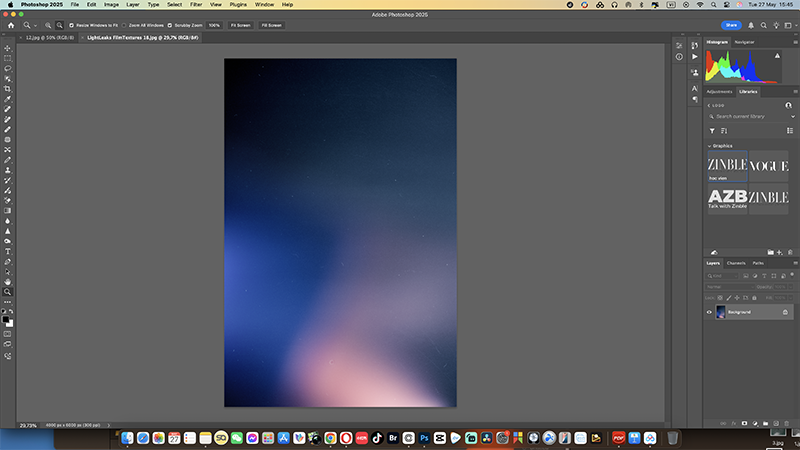Click the lock icon on Background layer
Screen dimensions: 800x450
click(x=785, y=313)
